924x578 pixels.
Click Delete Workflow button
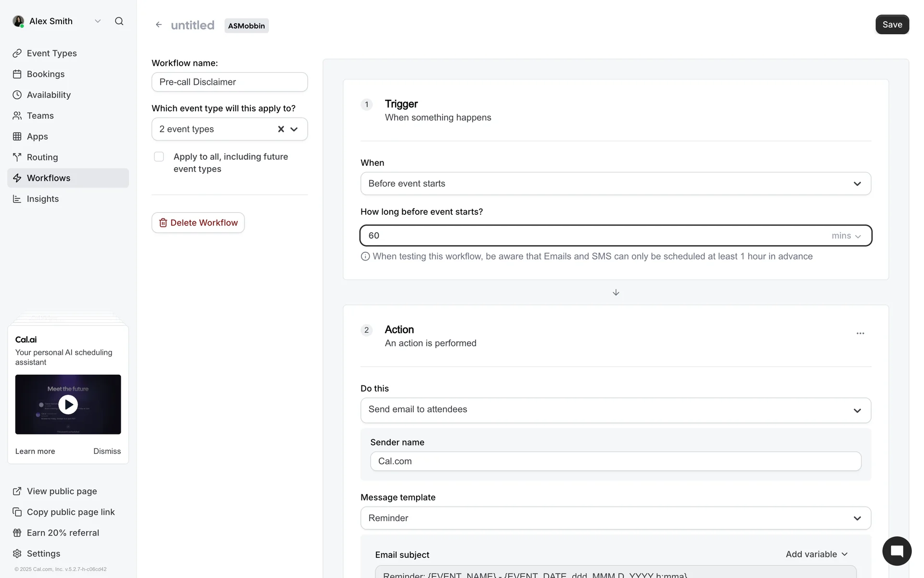[x=198, y=223]
